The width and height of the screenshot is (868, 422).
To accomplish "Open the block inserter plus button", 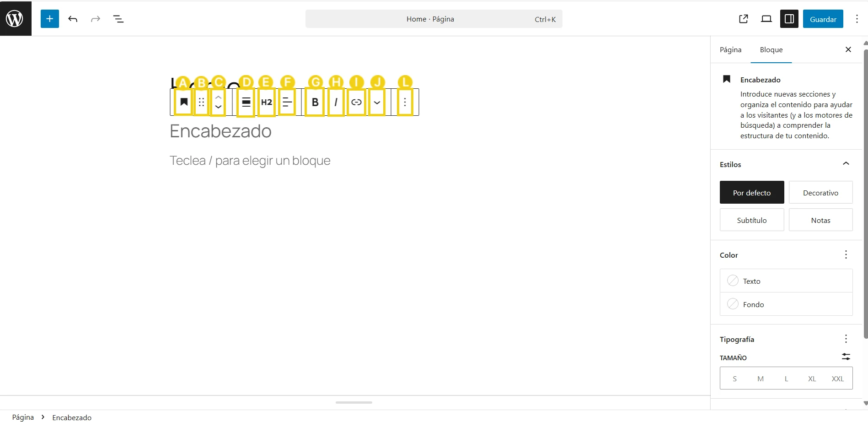I will (x=50, y=19).
